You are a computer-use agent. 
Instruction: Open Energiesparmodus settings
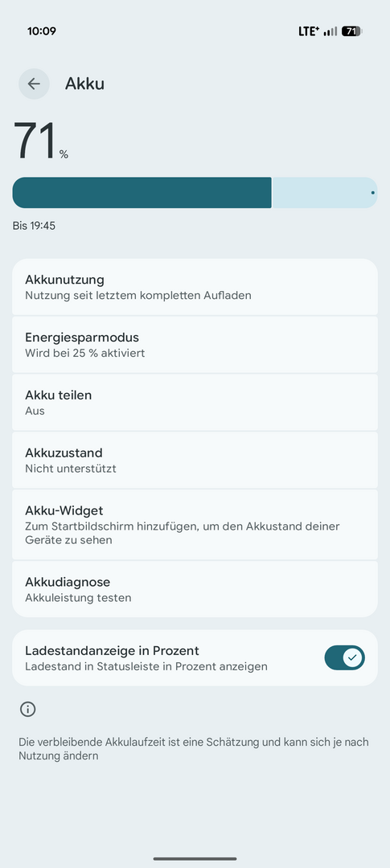(195, 345)
